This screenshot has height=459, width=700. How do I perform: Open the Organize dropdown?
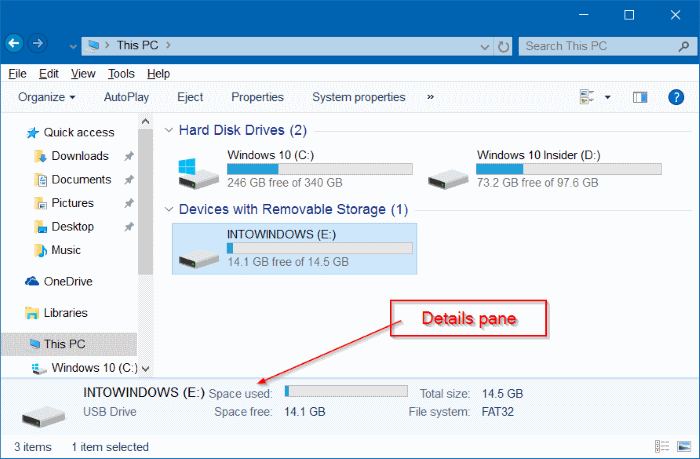tap(46, 97)
